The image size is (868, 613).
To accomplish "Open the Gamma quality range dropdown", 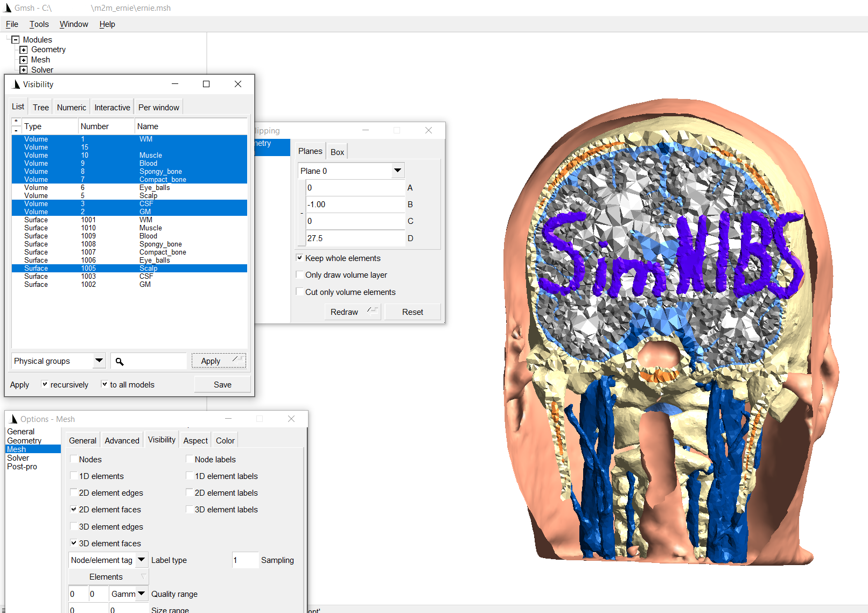I will click(x=128, y=594).
